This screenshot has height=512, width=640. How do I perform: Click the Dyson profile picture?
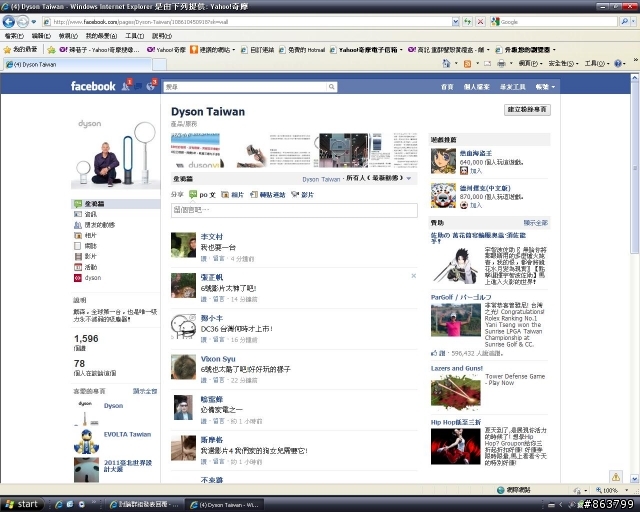[x=116, y=153]
